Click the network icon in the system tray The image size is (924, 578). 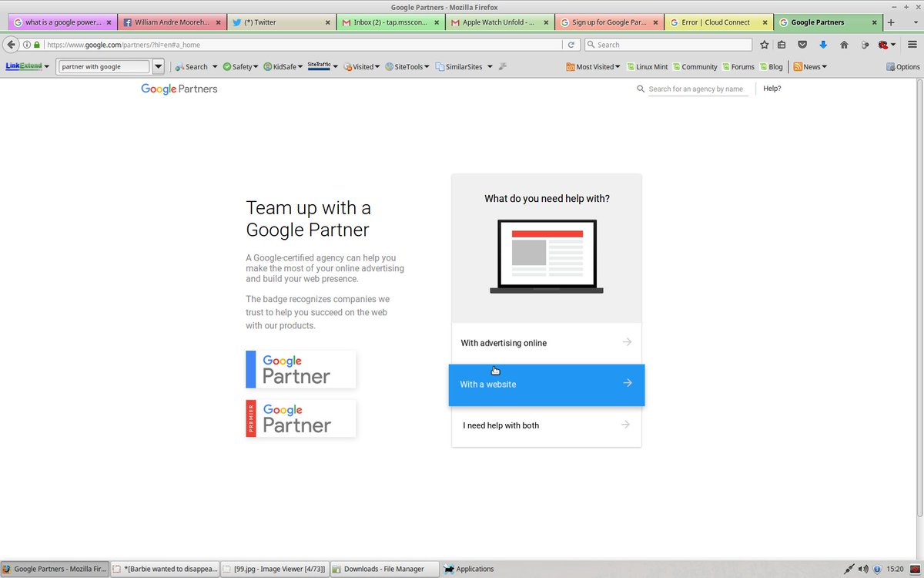click(x=849, y=569)
